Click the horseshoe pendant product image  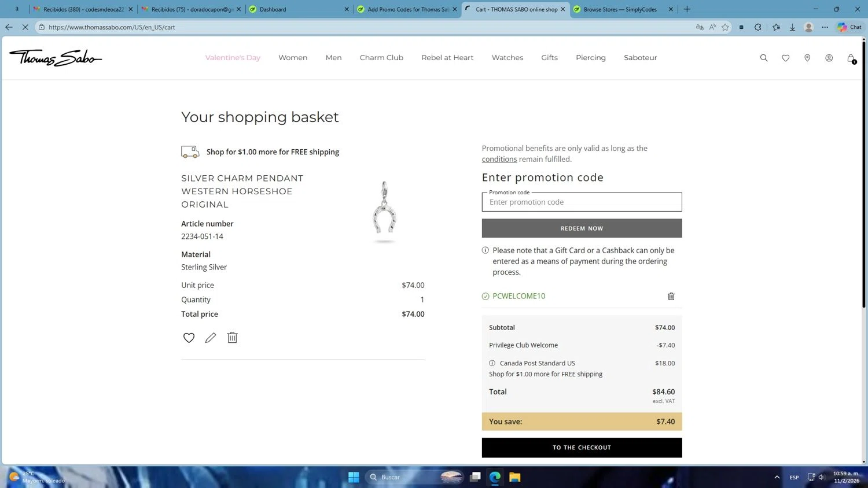[384, 212]
